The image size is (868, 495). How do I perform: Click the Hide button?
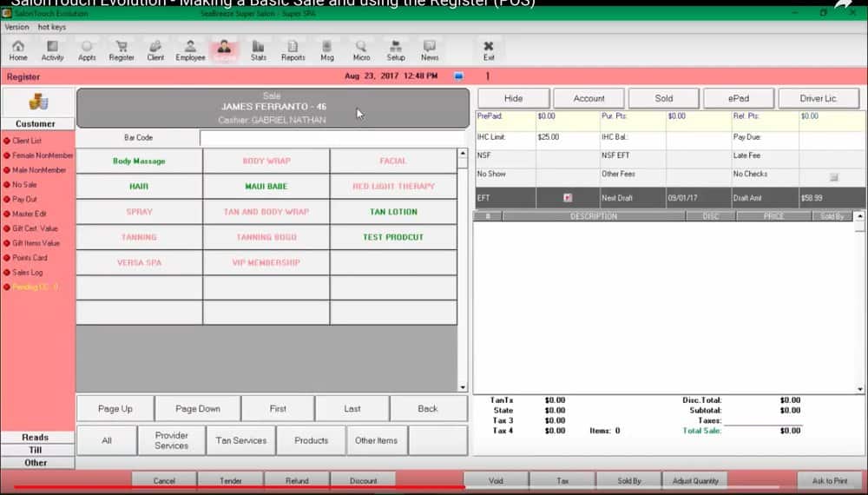[513, 98]
